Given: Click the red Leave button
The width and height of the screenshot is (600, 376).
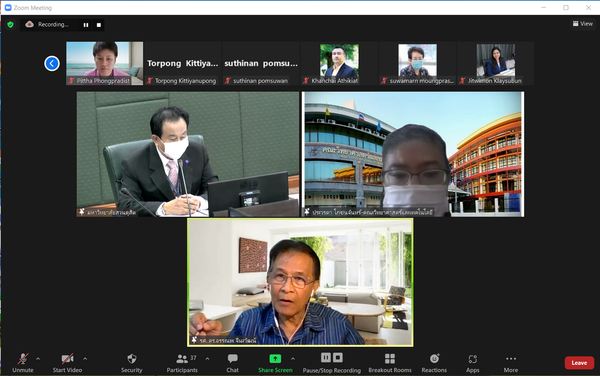Looking at the screenshot, I should tap(579, 363).
